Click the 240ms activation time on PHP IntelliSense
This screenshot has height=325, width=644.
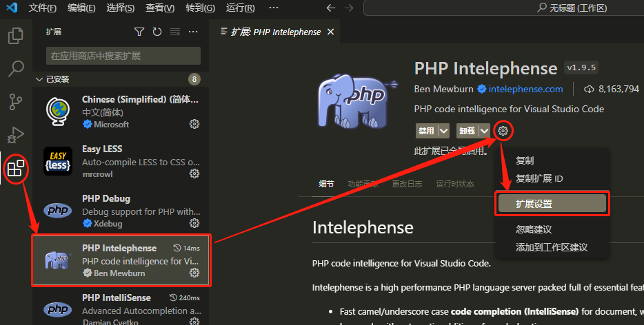click(190, 298)
